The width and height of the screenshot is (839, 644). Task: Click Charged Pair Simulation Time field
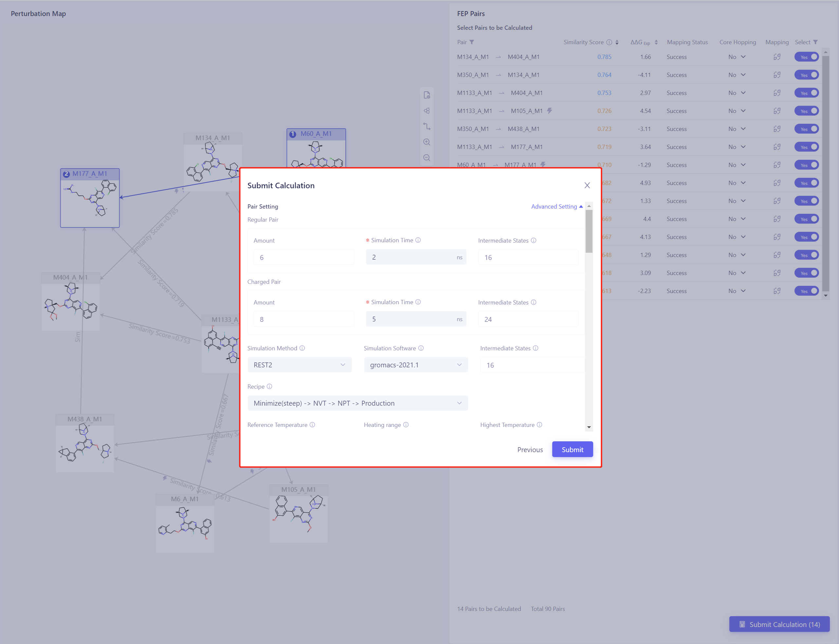pos(416,319)
